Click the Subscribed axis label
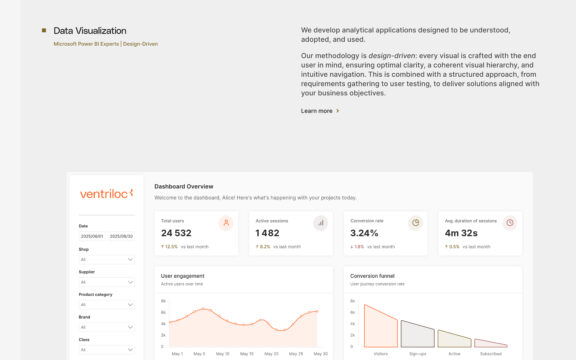 [491, 354]
